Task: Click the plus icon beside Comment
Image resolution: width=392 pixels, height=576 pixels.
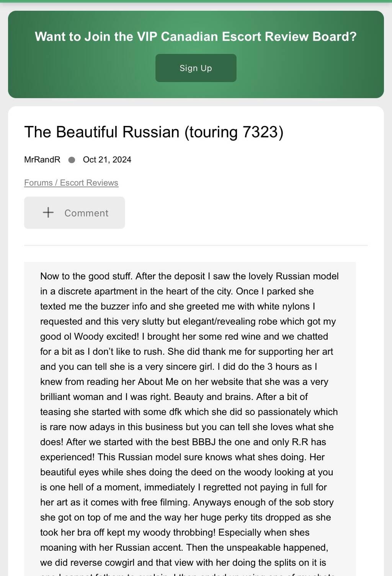Action: 48,212
